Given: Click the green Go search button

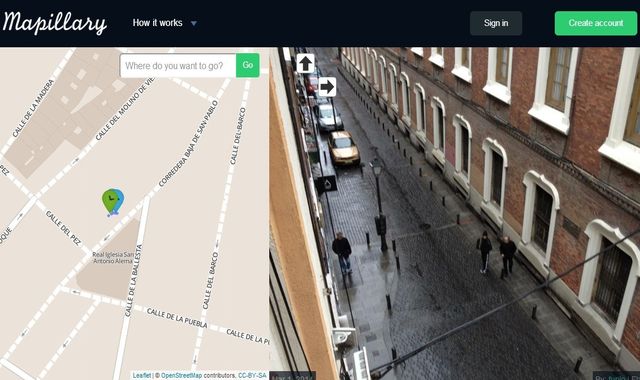Looking at the screenshot, I should coord(248,65).
